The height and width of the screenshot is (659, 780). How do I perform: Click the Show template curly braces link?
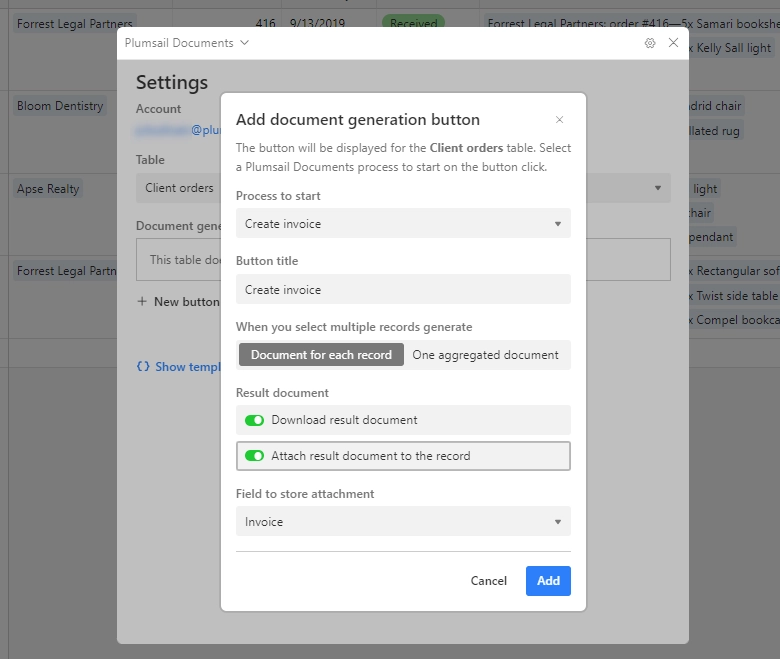(179, 367)
